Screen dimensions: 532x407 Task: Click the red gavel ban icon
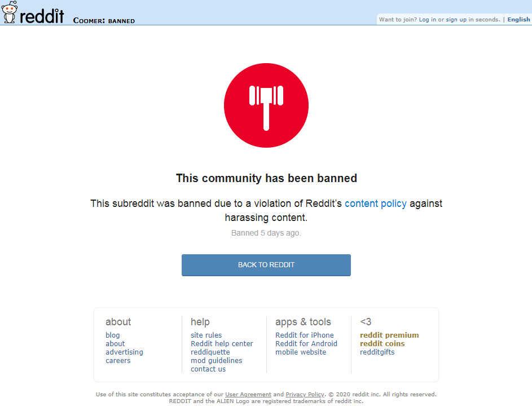(x=266, y=105)
